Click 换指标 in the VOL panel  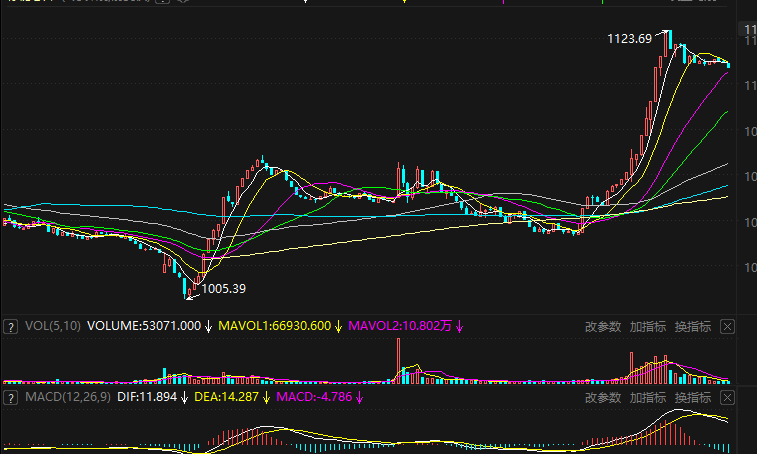pyautogui.click(x=692, y=326)
